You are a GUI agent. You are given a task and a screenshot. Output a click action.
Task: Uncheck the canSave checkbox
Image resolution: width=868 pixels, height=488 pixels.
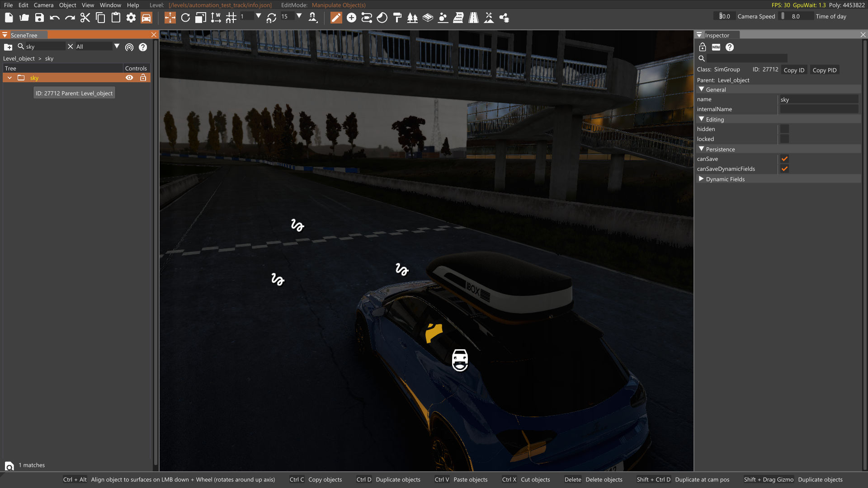tap(784, 159)
